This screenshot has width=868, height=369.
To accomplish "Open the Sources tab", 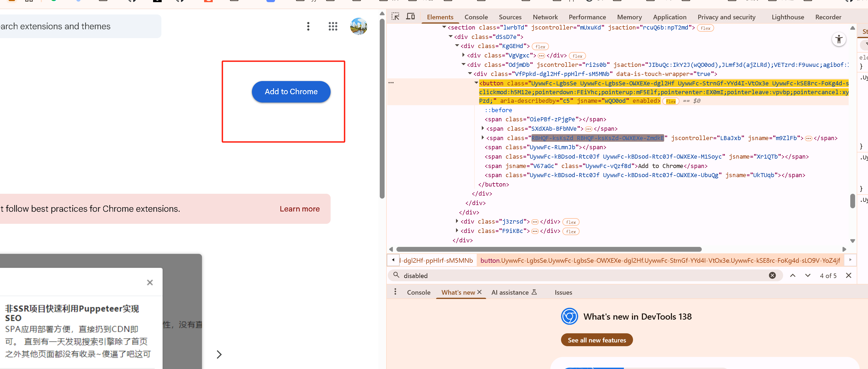I will [510, 17].
